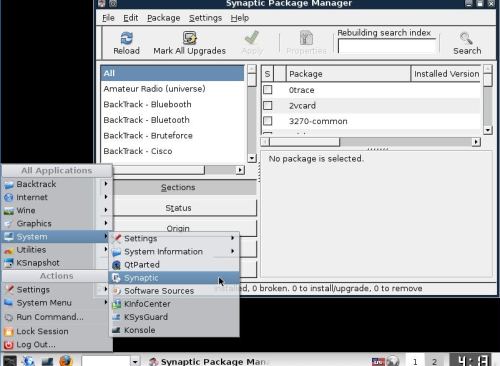The height and width of the screenshot is (366, 500).
Task: Expand the Utilities submenu arrow
Action: pos(106,249)
